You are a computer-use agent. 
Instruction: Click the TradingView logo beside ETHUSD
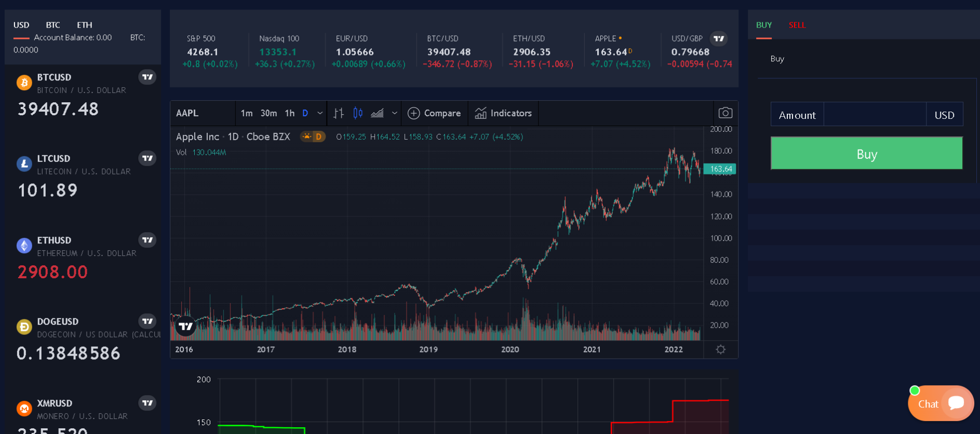pyautogui.click(x=147, y=240)
